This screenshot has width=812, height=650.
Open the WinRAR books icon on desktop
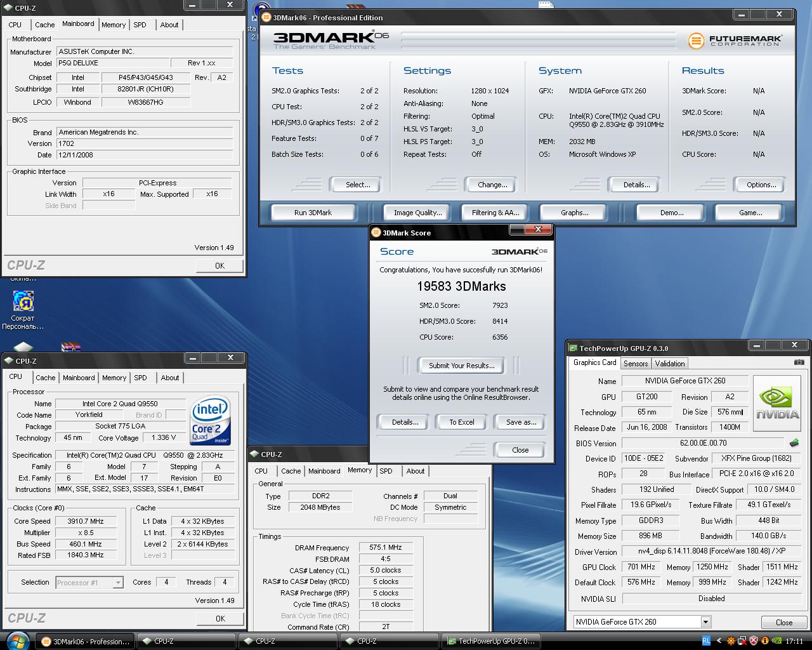[x=70, y=347]
